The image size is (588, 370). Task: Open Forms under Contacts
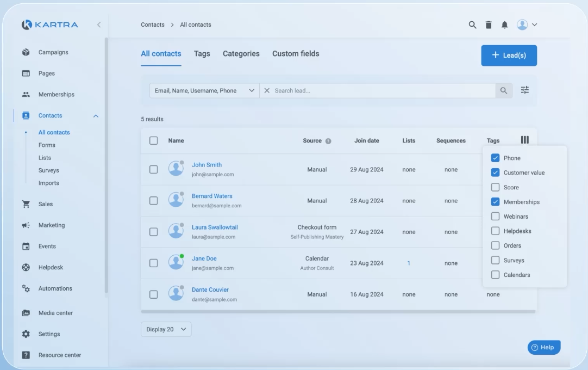[x=47, y=145]
